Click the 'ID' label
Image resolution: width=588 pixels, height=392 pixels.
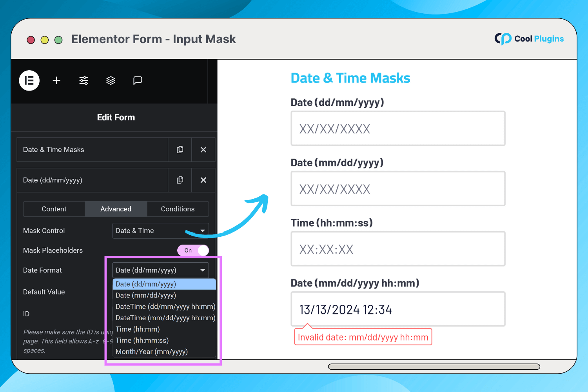[26, 314]
